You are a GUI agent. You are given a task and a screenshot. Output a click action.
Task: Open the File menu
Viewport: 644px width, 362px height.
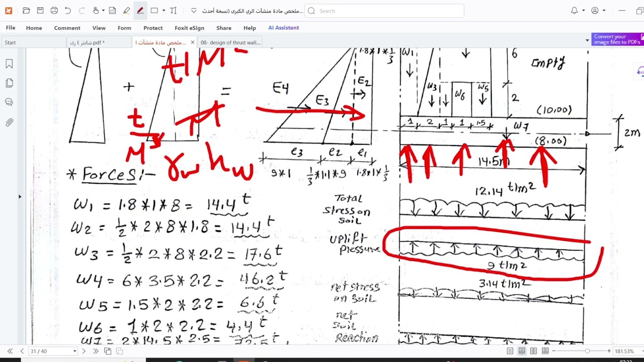[x=11, y=28]
